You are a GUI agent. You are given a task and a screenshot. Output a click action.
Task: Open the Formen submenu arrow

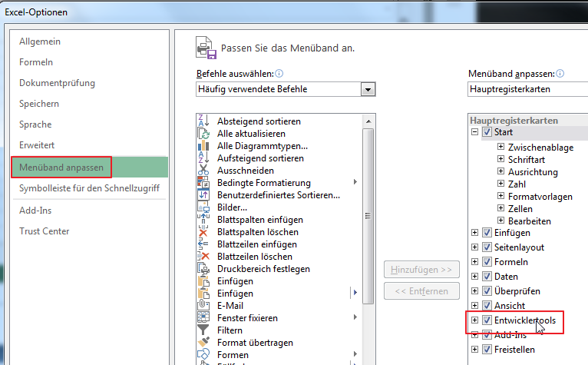[355, 353]
